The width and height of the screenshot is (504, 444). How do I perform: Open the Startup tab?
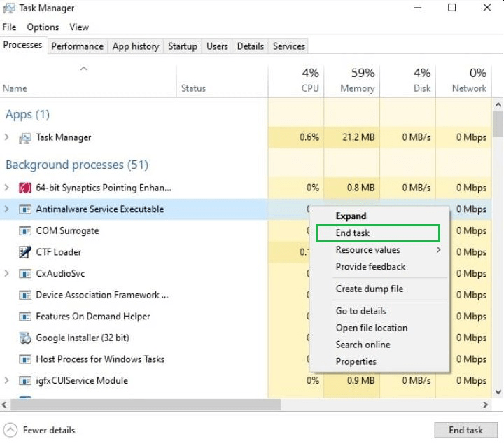click(182, 46)
